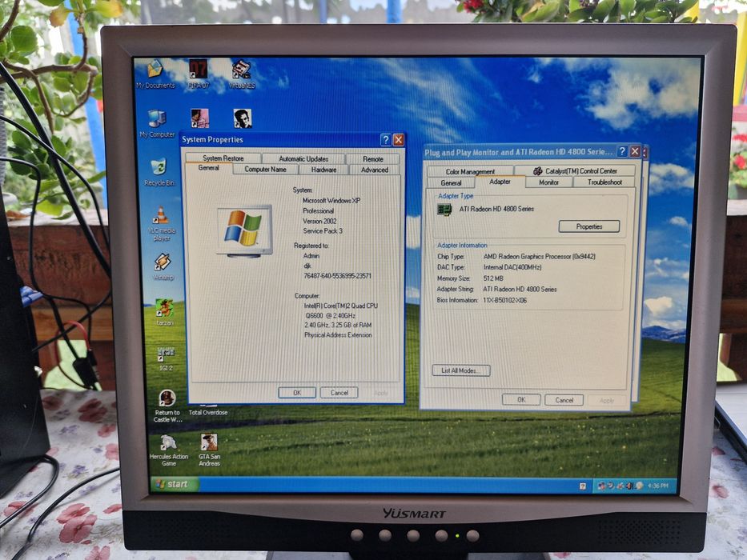Image resolution: width=747 pixels, height=560 pixels.
Task: Click the volume speaker tray icon
Action: pyautogui.click(x=630, y=486)
